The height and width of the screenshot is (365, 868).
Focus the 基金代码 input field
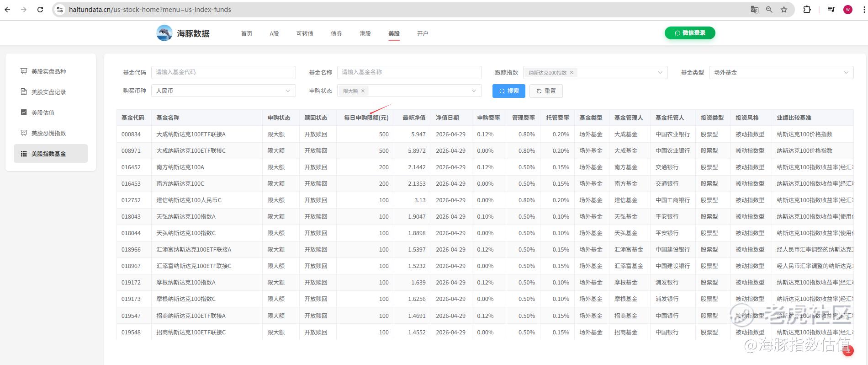223,72
